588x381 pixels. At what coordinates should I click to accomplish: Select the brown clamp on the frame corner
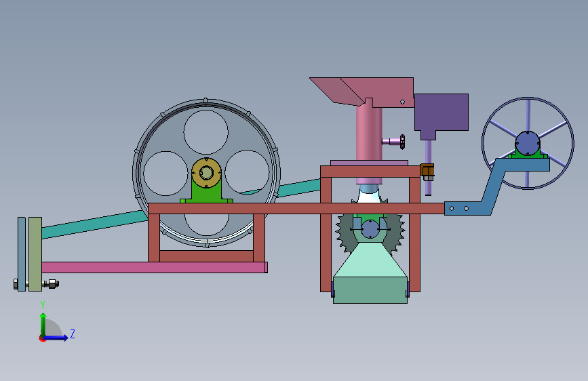(427, 171)
